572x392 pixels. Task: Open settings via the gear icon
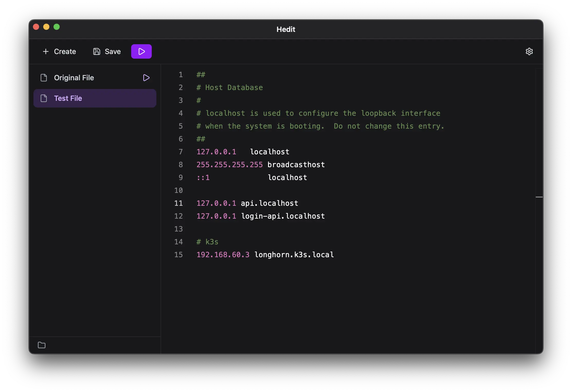point(529,51)
